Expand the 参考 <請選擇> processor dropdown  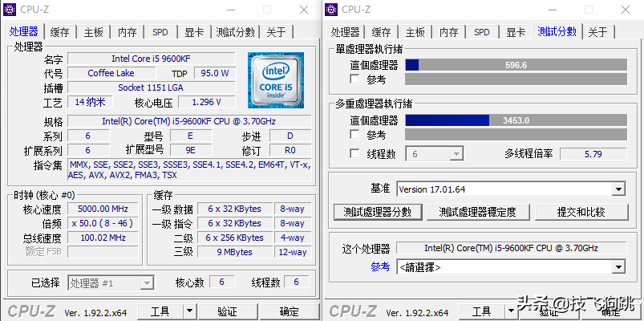coord(618,267)
